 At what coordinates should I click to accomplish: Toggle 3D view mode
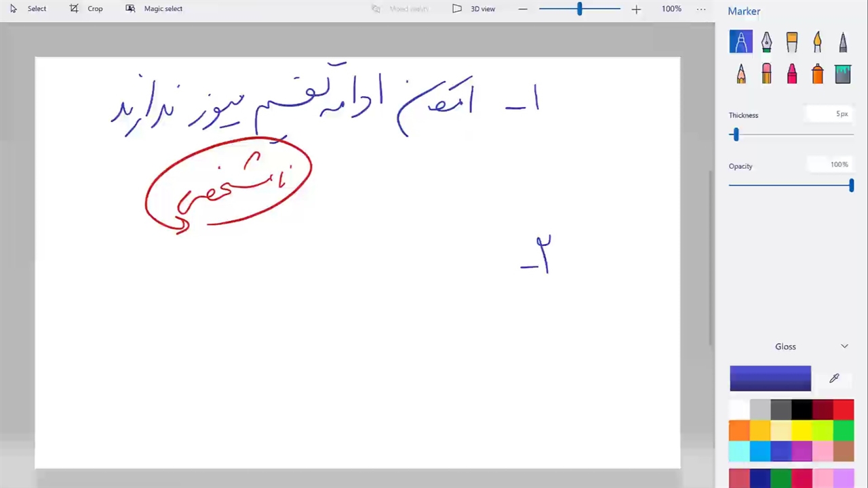pyautogui.click(x=474, y=9)
